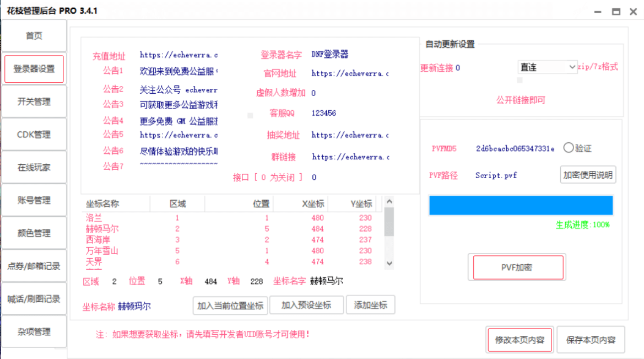Select the 验证 radio button
Image resolution: width=644 pixels, height=359 pixels.
click(x=569, y=148)
